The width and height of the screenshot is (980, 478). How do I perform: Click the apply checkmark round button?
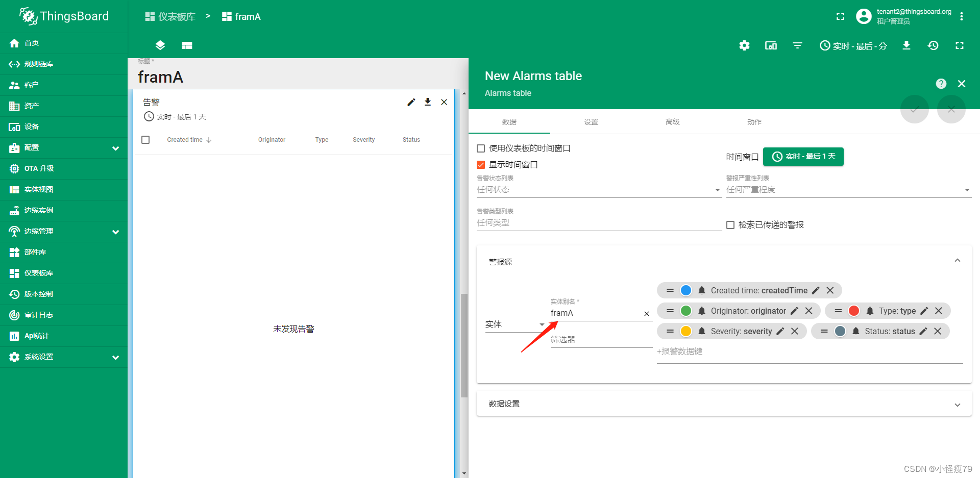(915, 109)
